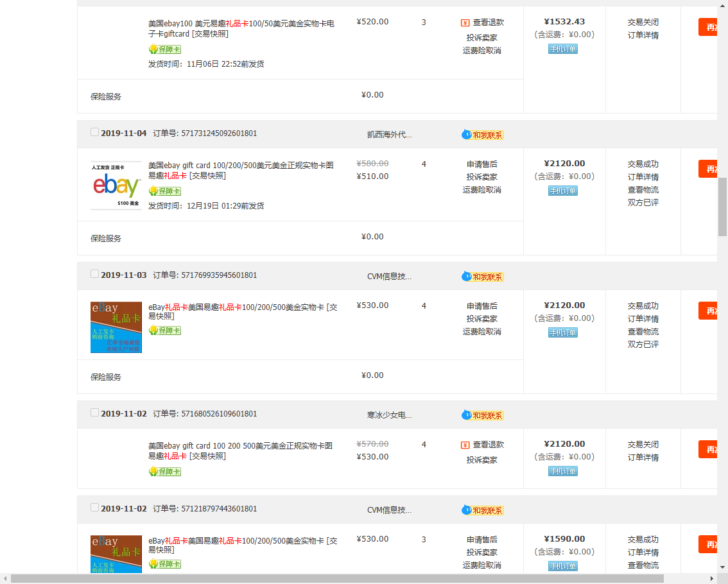This screenshot has width=728, height=584.
Task: Open eBay礼品卡 thumbnail in the ¥1590.00 order
Action: point(116,554)
